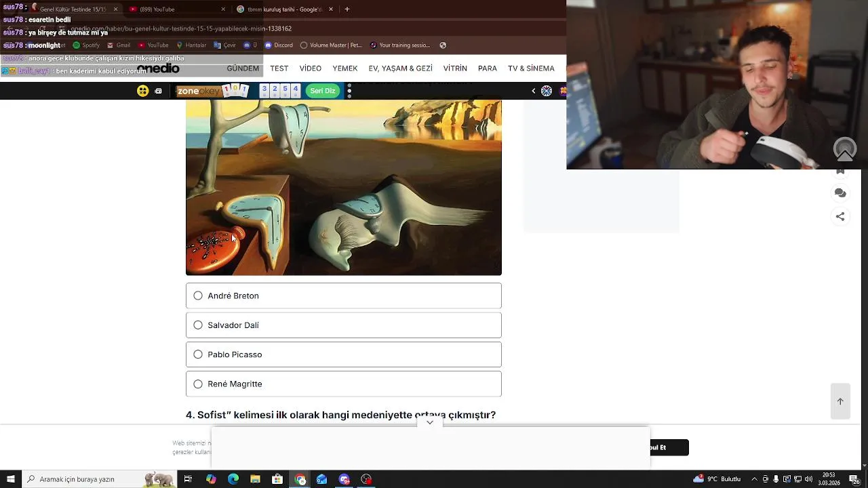This screenshot has width=868, height=488.
Task: Pick the René Magritte answer option
Action: click(344, 384)
